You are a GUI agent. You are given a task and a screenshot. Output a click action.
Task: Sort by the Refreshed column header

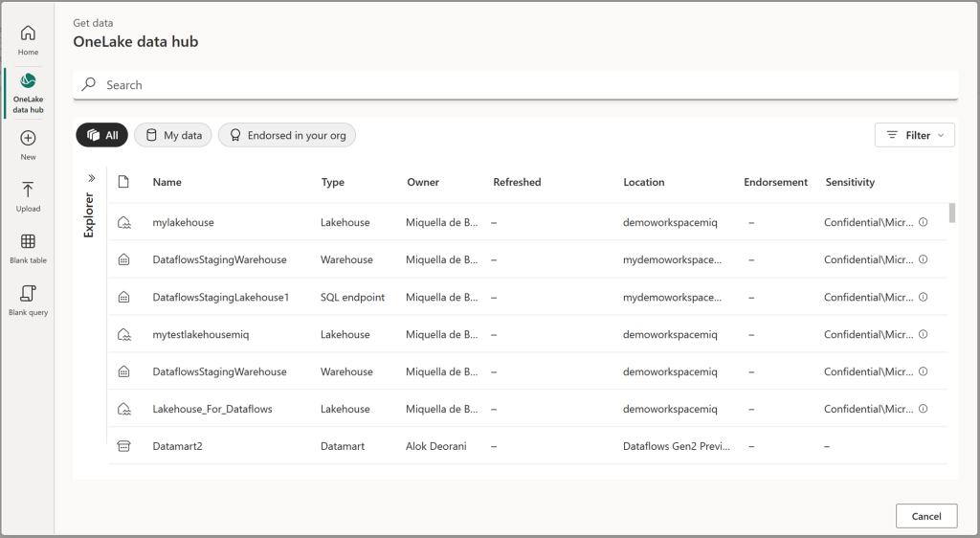517,182
